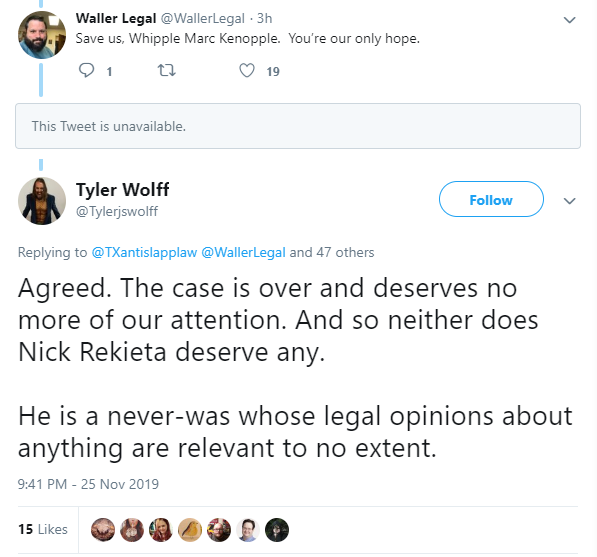Expand the chevron menu on Waller Legal's tweet
Image resolution: width=597 pixels, height=557 pixels.
[x=569, y=20]
